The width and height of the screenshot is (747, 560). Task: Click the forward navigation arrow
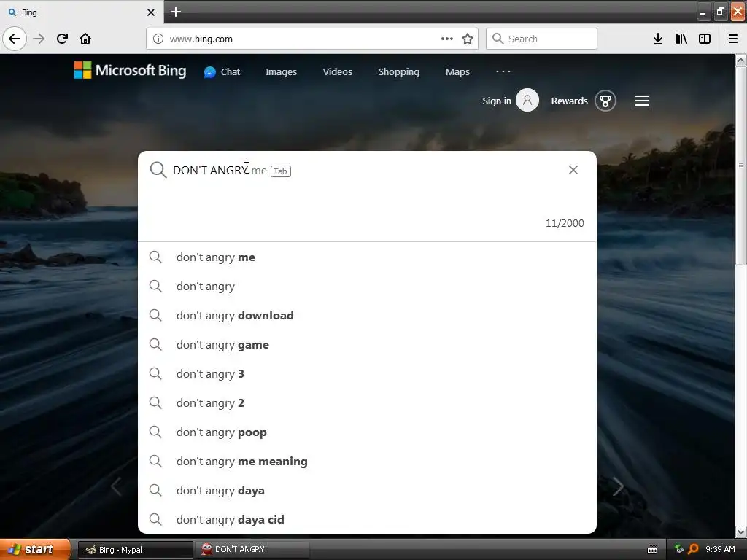[39, 39]
